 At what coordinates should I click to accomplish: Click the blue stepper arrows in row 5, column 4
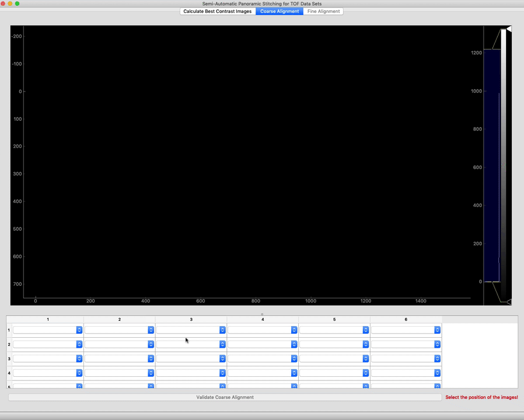(x=294, y=386)
